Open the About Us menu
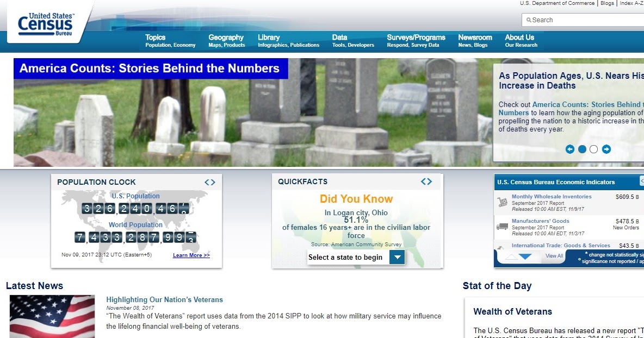 pos(521,41)
